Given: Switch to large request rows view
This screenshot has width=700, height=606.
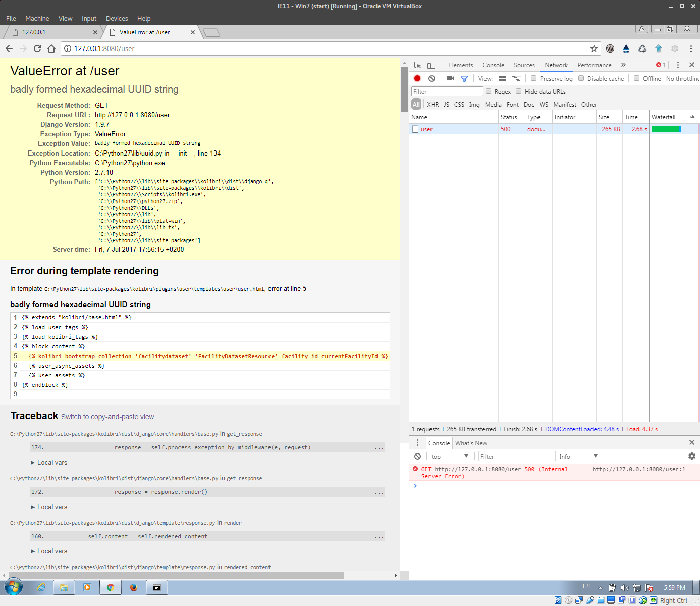Looking at the screenshot, I should [502, 78].
